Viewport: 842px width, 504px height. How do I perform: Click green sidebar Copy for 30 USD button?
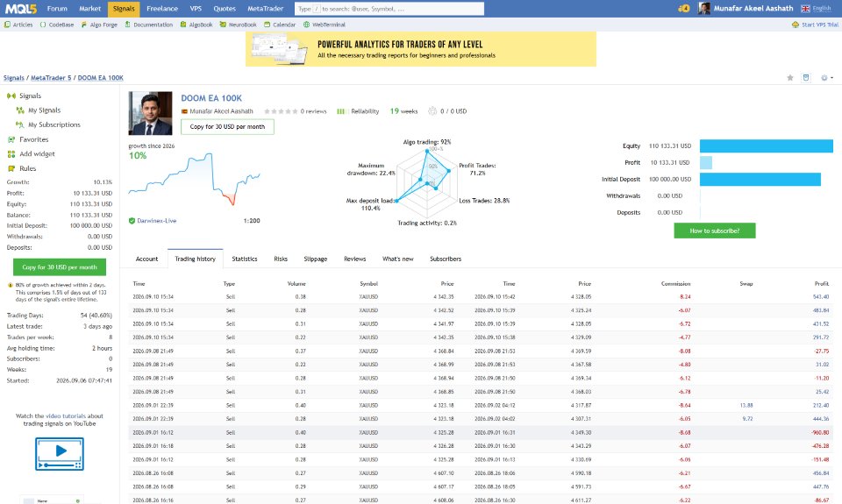pos(60,266)
